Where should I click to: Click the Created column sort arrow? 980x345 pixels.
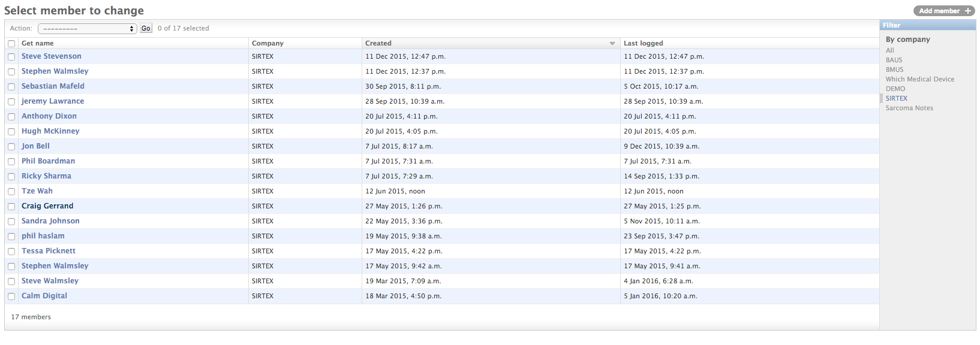(x=612, y=44)
